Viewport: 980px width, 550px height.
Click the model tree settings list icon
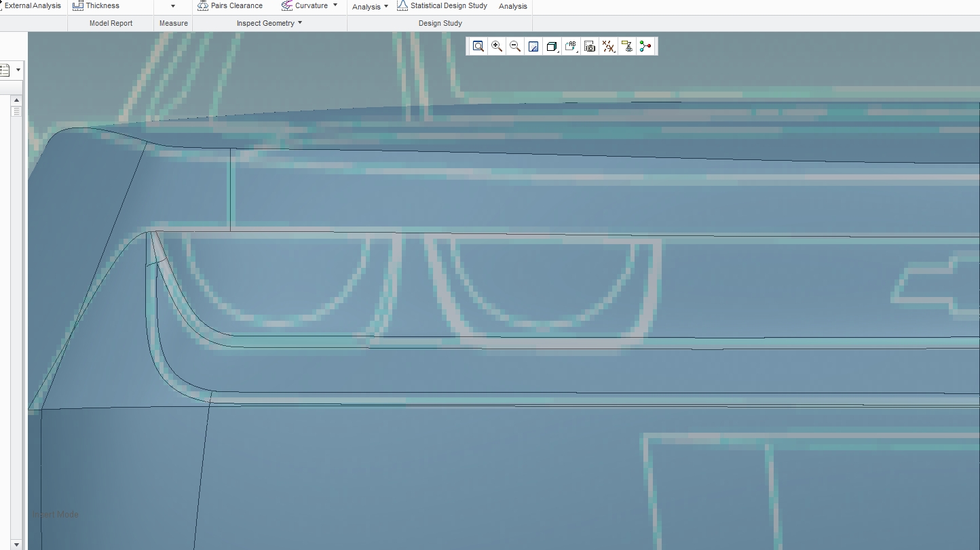[x=5, y=69]
